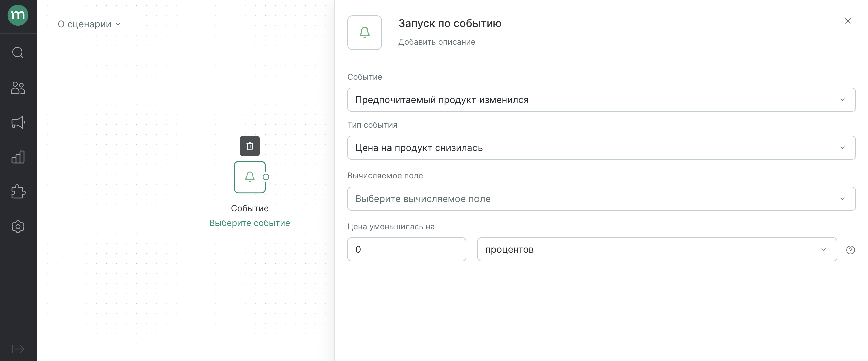Click the bell icon in panel header
The image size is (868, 361).
coord(365,33)
